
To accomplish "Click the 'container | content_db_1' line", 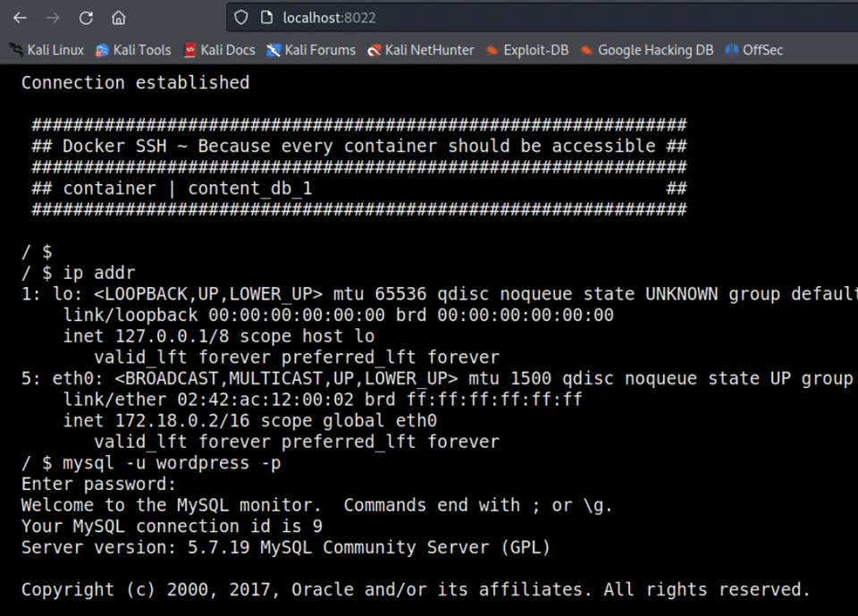I will (x=359, y=189).
